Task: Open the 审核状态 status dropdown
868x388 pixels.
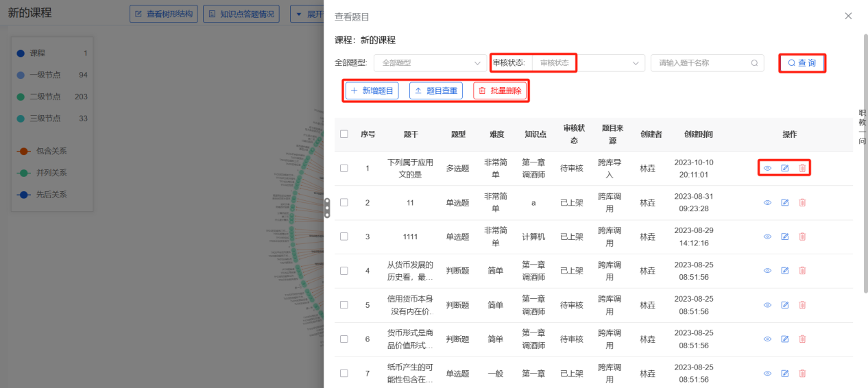Action: (588, 63)
